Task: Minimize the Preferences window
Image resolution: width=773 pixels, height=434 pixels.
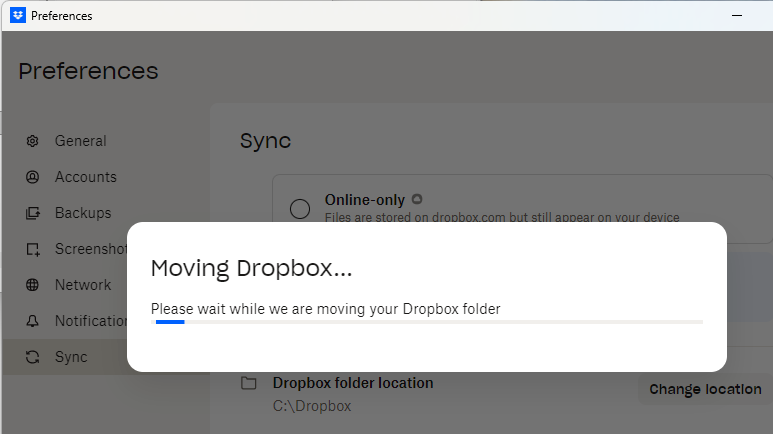Action: coord(738,15)
